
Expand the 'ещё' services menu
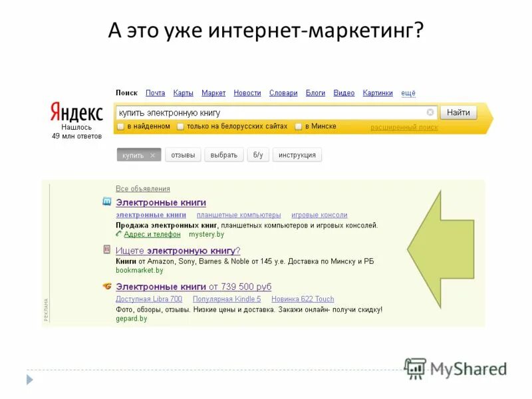click(x=408, y=92)
